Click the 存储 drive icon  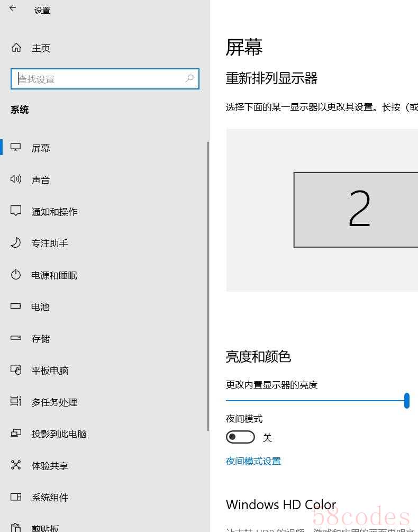16,338
